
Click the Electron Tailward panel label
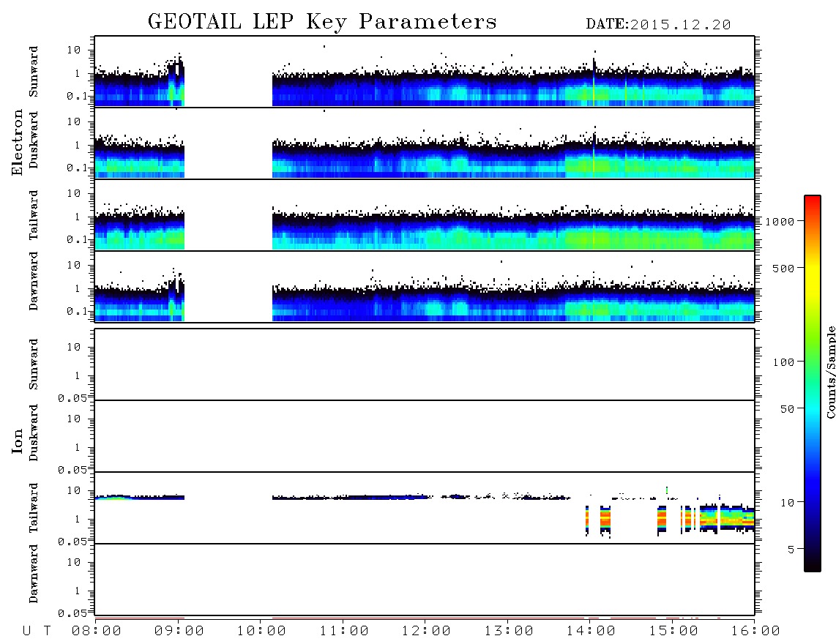coord(34,215)
